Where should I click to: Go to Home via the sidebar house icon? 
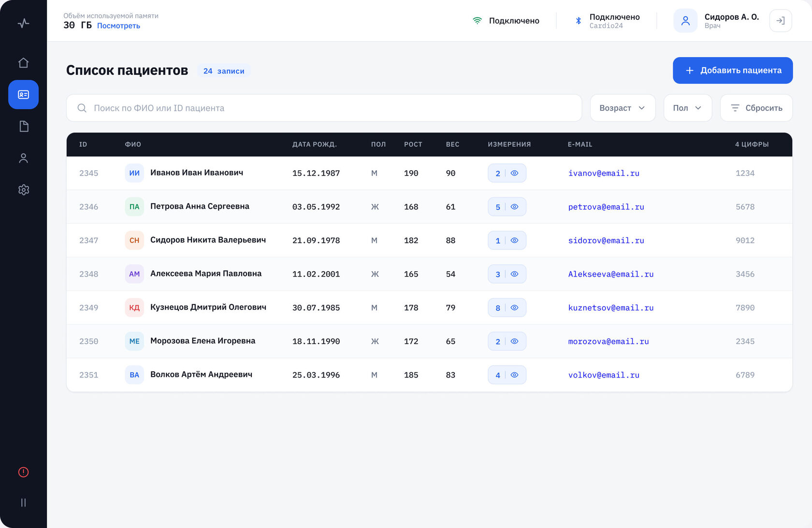(23, 63)
